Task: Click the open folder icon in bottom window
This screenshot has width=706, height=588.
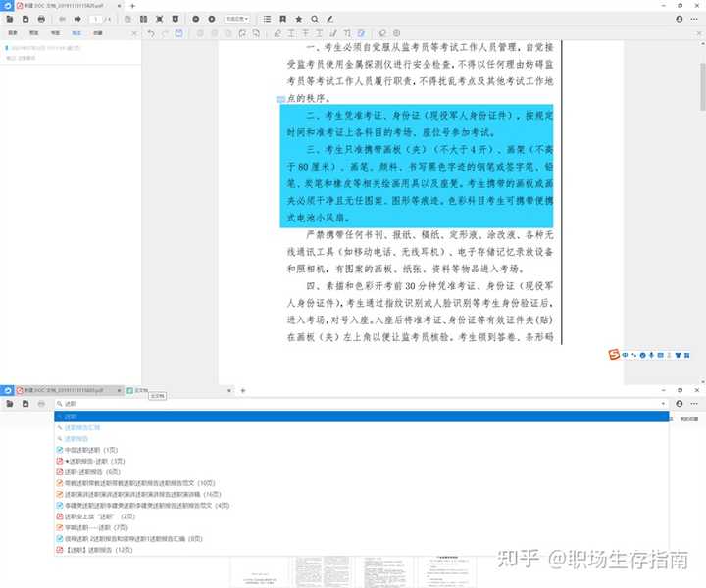Action: 10,404
